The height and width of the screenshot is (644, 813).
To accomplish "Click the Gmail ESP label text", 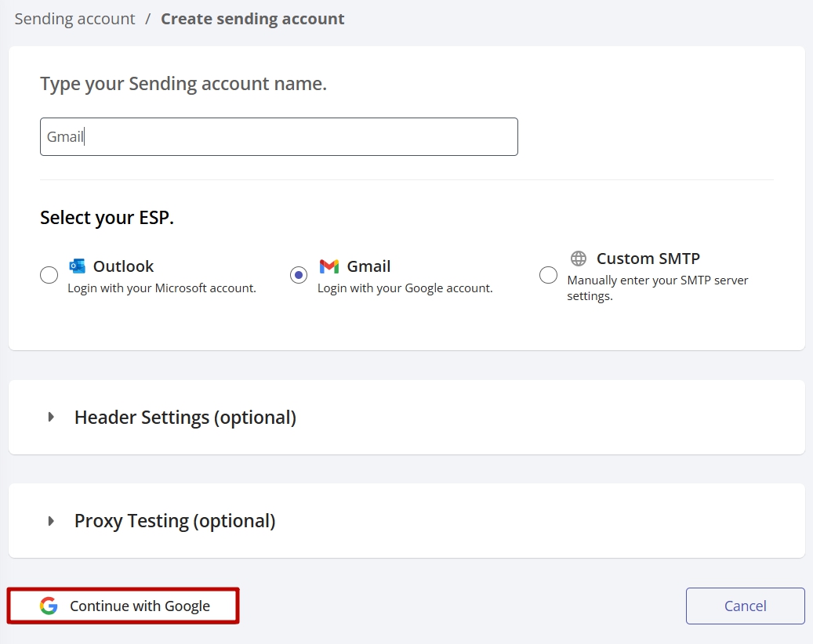I will 368,266.
